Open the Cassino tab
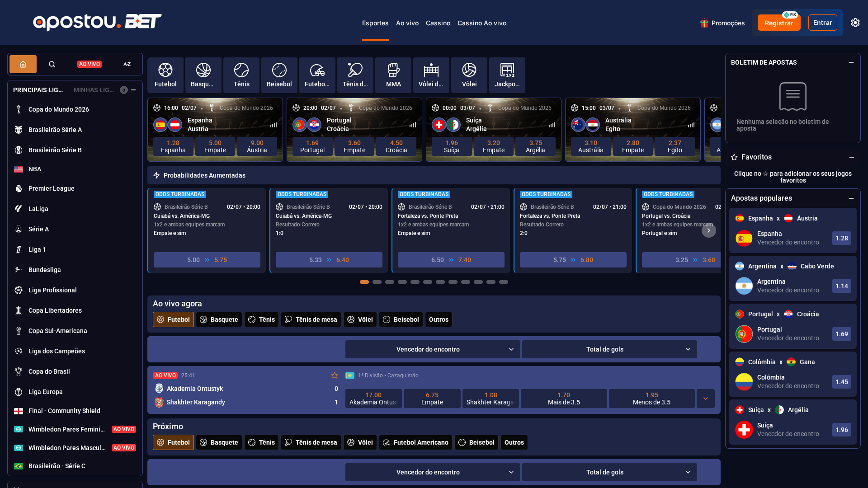 pos(438,23)
